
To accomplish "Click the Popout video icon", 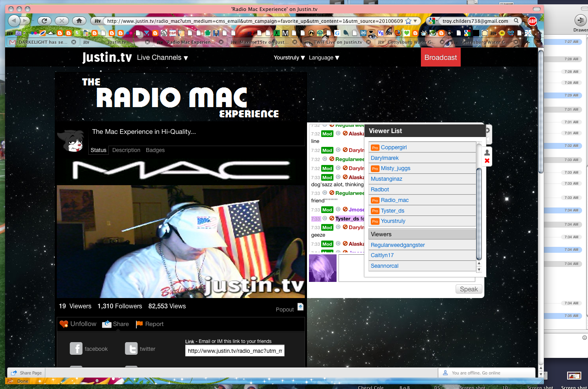I will [x=300, y=307].
